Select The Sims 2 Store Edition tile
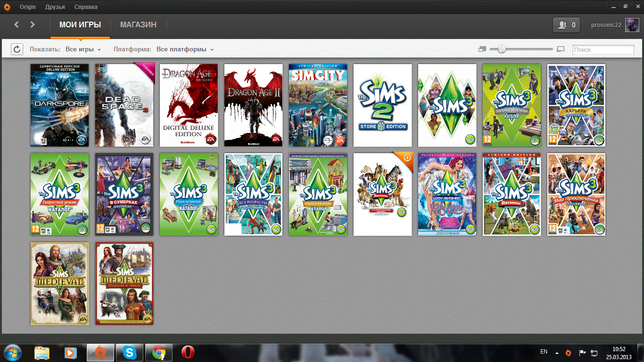The image size is (644, 362). [382, 105]
